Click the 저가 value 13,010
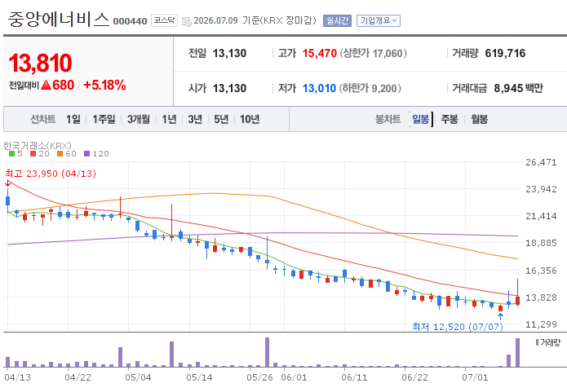 pos(319,88)
